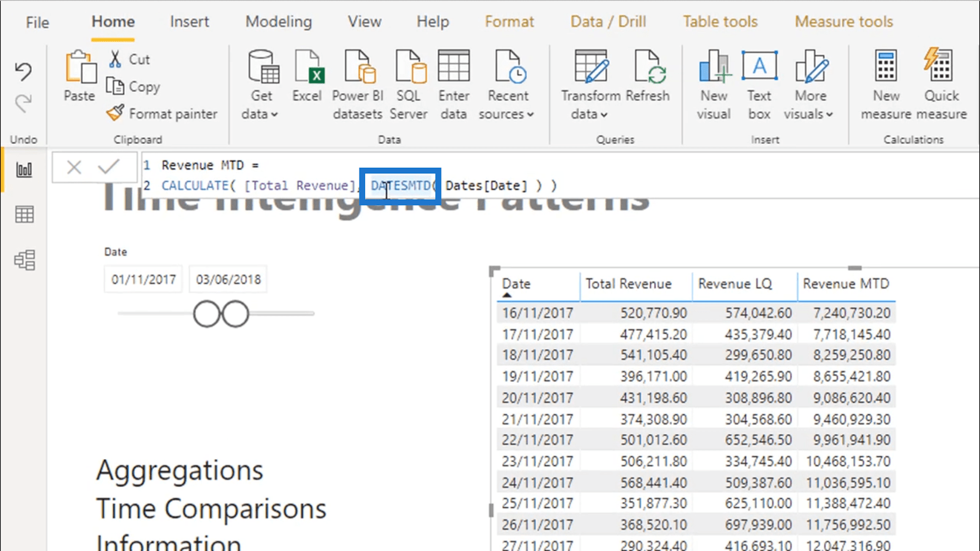Open the File menu
Viewport: 980px width, 551px height.
(x=37, y=22)
